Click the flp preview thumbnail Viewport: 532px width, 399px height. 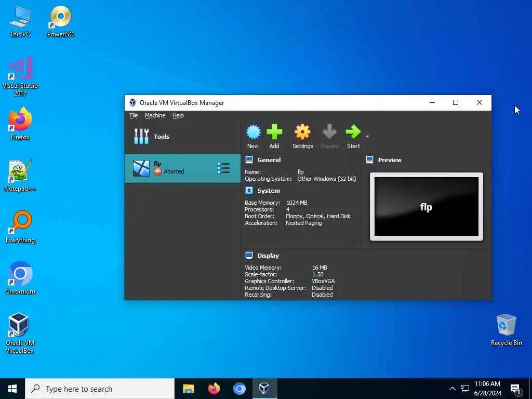pos(427,207)
